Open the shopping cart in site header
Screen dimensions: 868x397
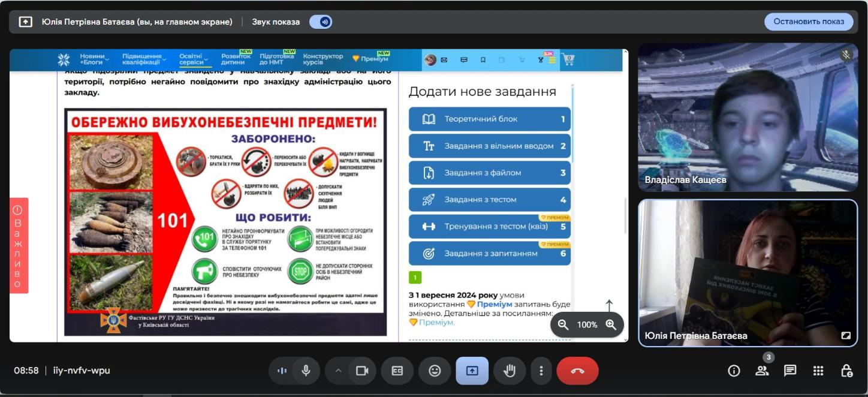point(569,59)
